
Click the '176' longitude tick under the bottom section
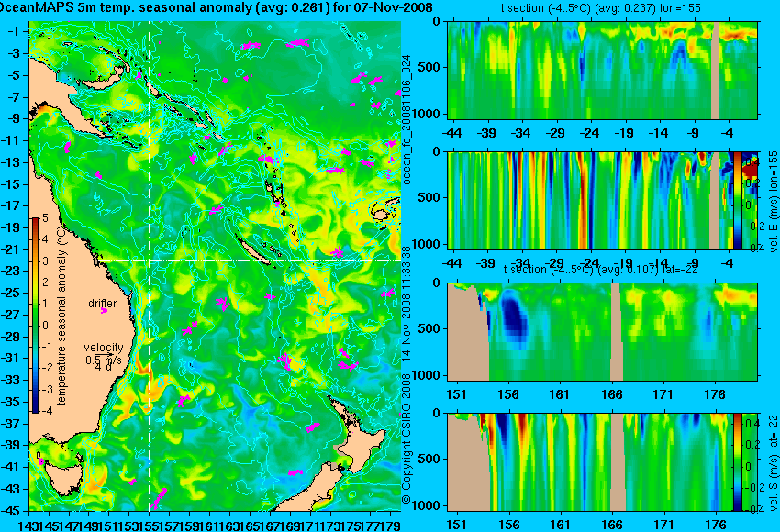click(716, 525)
